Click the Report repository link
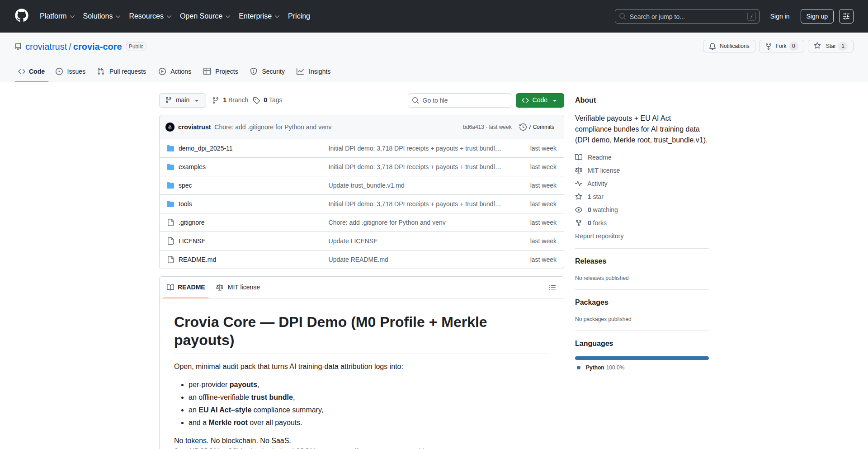The width and height of the screenshot is (868, 449). click(599, 236)
